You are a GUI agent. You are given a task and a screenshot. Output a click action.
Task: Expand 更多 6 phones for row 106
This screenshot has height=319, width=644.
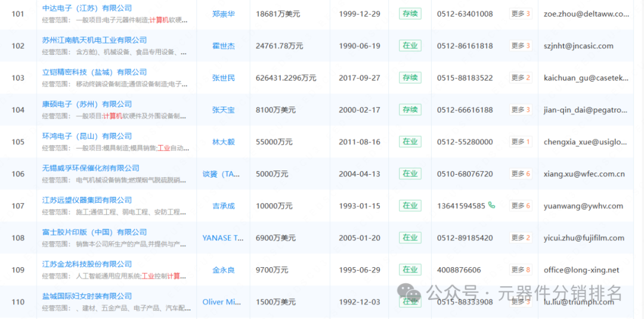[x=521, y=174]
